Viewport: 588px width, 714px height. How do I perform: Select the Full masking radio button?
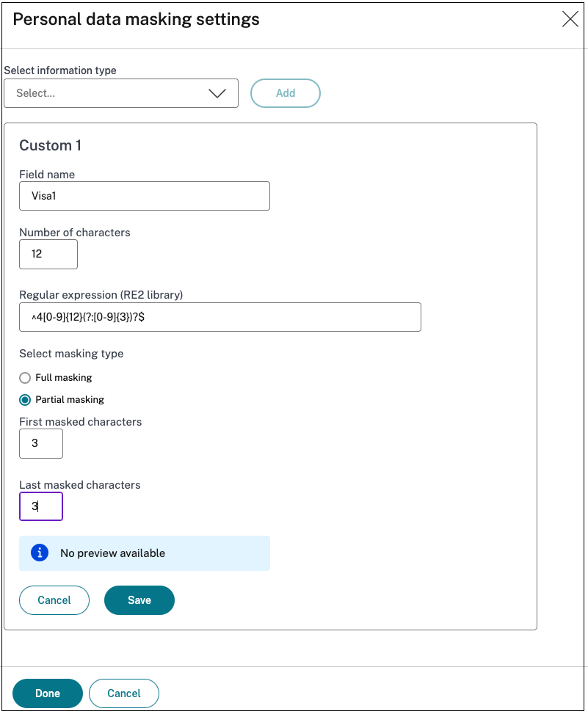(x=25, y=377)
